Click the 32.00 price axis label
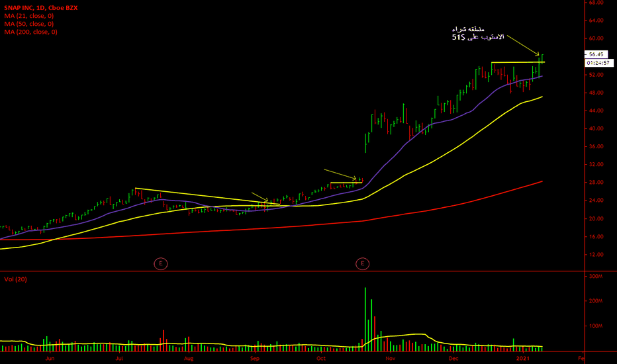This screenshot has width=617, height=364. coord(596,165)
